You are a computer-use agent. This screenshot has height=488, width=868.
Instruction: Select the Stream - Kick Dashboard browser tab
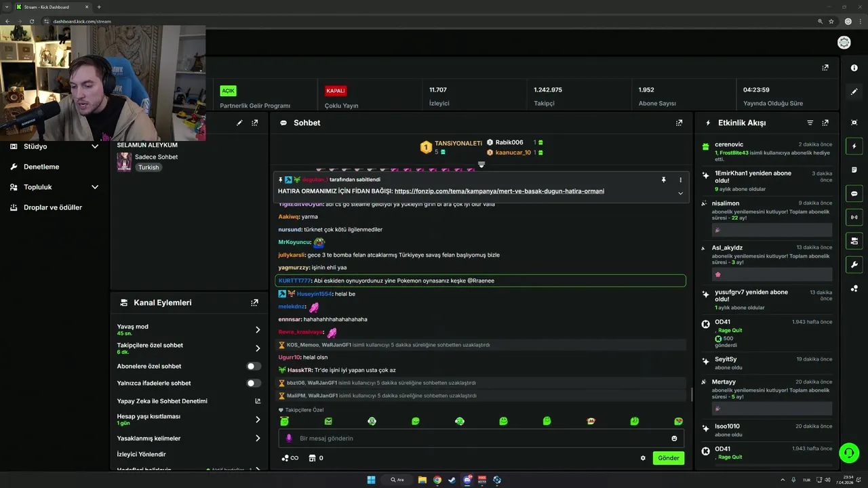coord(51,7)
